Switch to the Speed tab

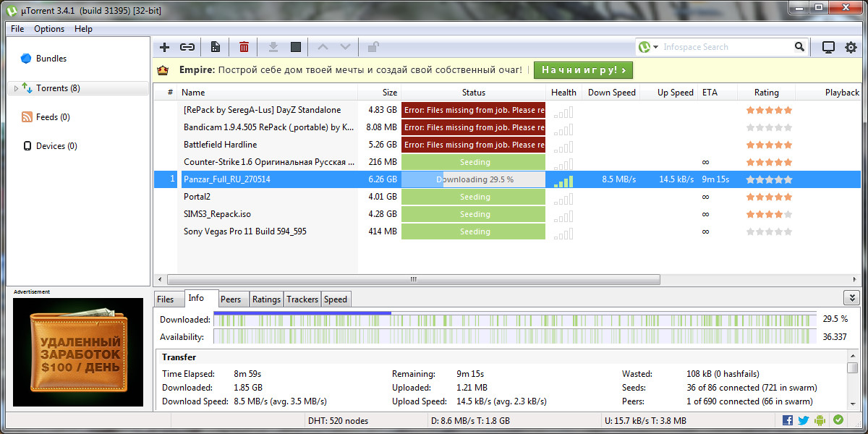click(x=336, y=299)
